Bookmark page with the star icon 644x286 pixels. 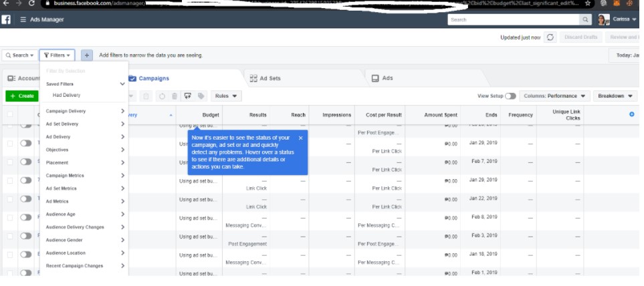point(588,3)
